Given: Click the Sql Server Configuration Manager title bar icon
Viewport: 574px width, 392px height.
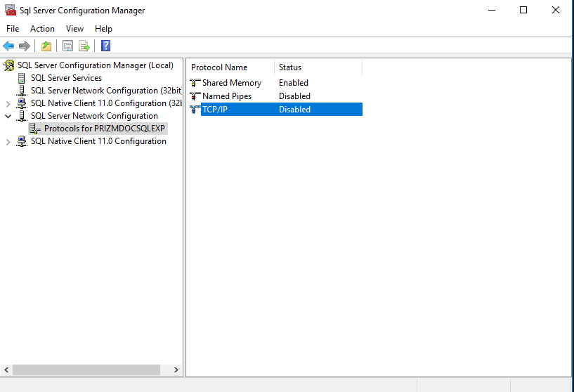Looking at the screenshot, I should [x=11, y=10].
